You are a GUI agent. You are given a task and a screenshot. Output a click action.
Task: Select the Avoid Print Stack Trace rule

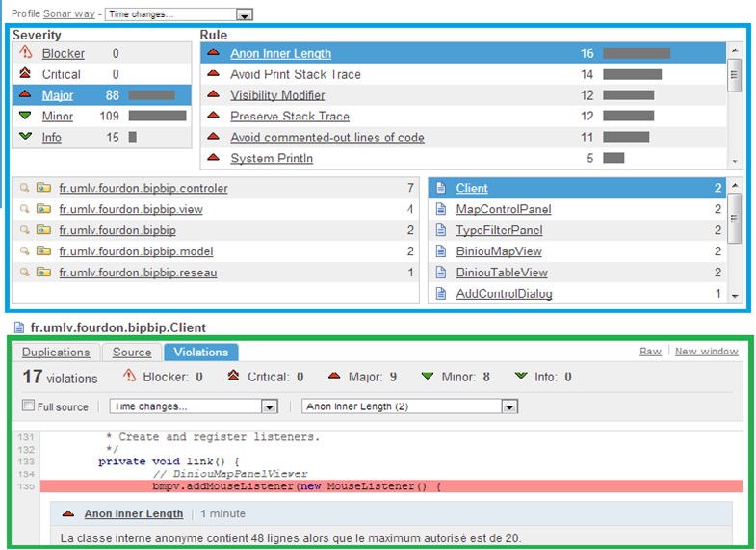(296, 75)
